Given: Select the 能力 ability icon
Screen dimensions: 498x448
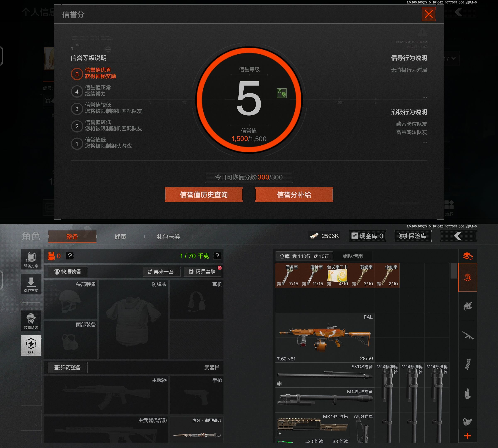Looking at the screenshot, I should click(31, 345).
